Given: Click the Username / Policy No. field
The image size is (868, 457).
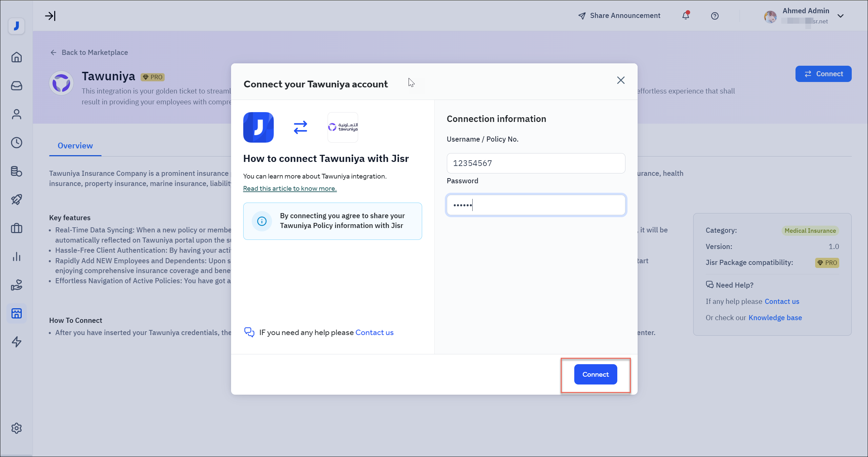Looking at the screenshot, I should 536,163.
